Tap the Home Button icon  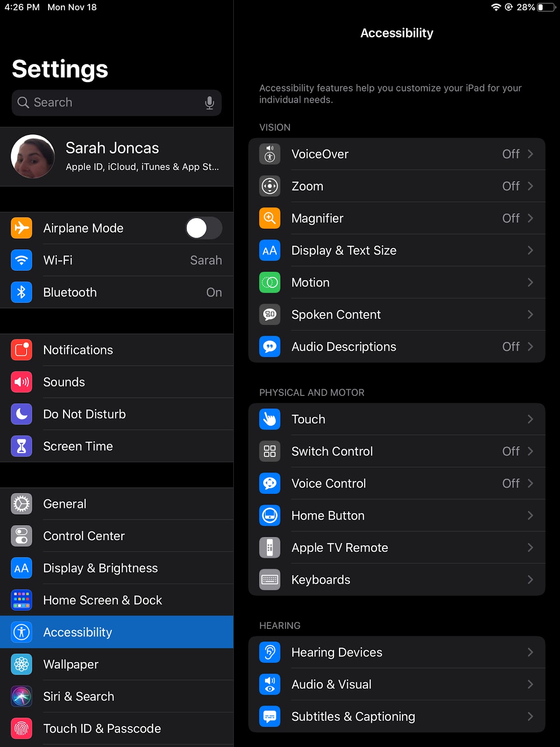pos(270,515)
